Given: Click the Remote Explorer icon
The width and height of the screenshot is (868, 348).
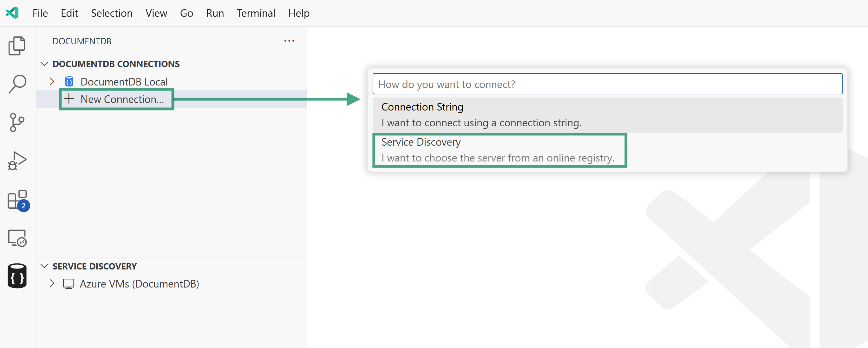Looking at the screenshot, I should 17,238.
